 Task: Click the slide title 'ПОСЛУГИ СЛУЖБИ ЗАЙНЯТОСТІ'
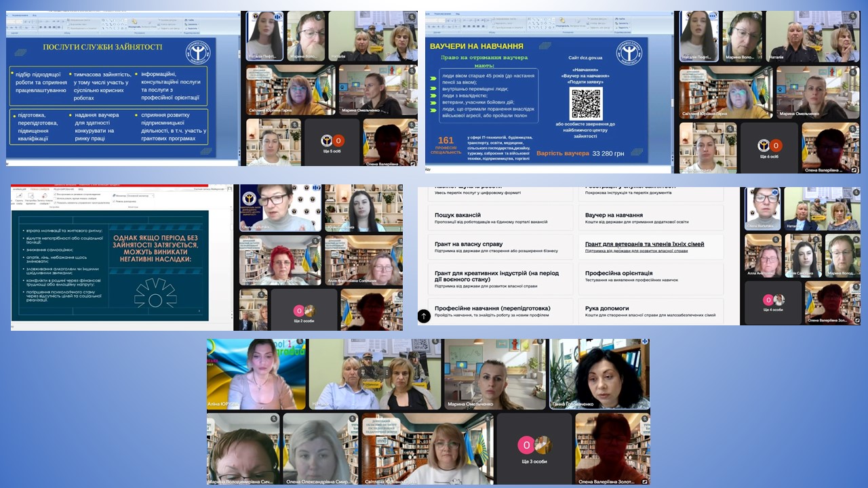point(102,47)
